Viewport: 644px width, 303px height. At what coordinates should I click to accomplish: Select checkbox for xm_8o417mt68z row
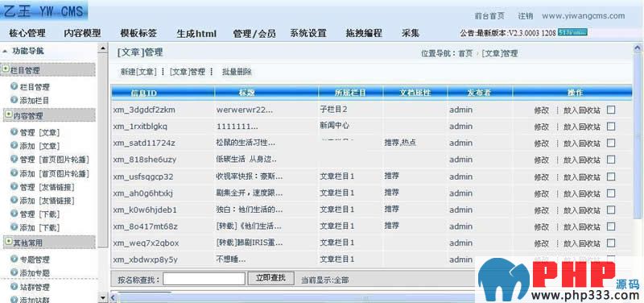coord(611,226)
